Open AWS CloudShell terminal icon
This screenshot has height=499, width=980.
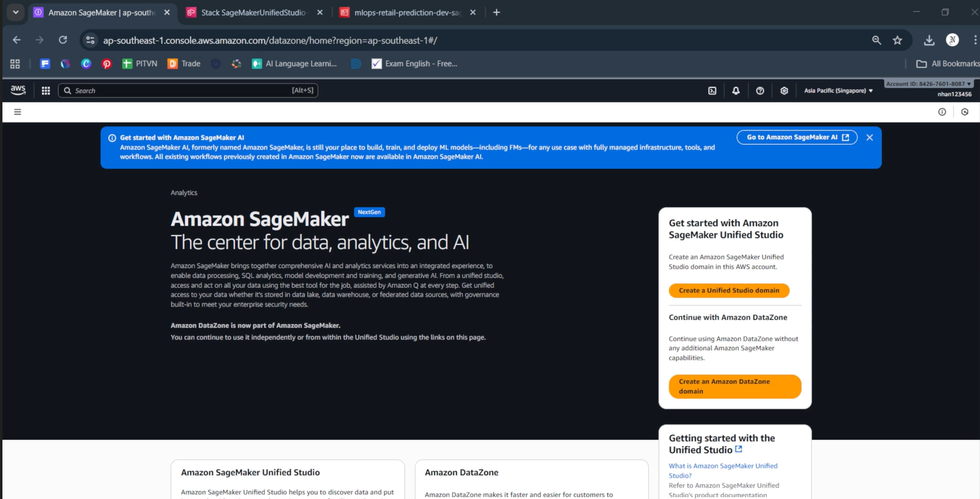click(x=712, y=90)
